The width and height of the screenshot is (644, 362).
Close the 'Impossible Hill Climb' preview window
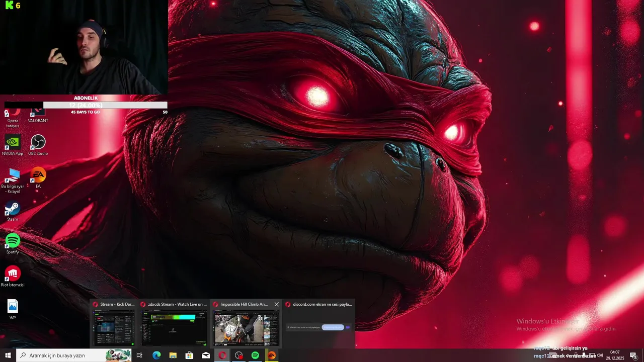coord(276,304)
